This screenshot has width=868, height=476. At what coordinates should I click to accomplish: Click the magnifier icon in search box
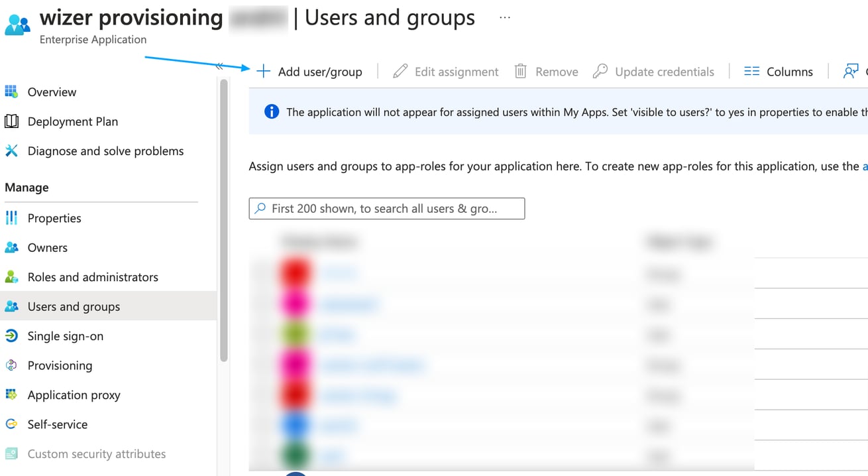[261, 208]
